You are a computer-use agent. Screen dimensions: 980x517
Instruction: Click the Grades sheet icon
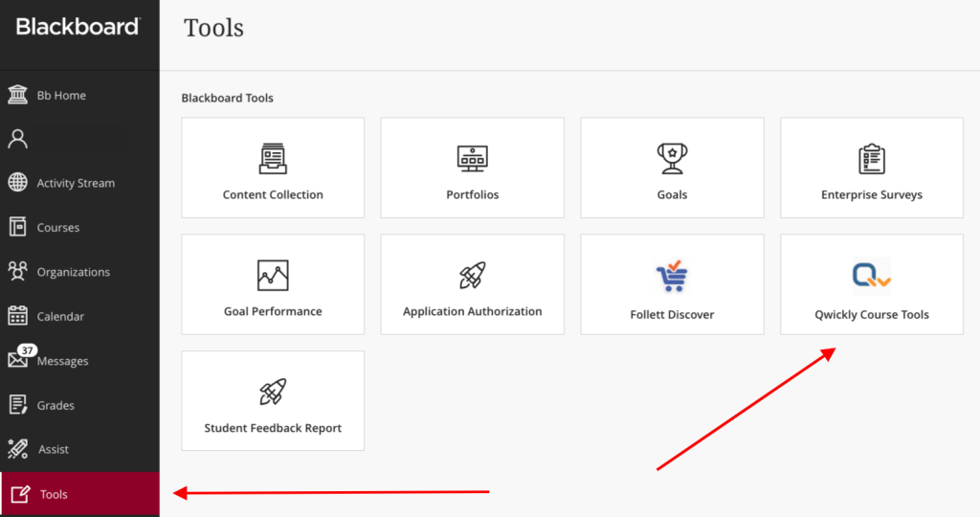pos(17,404)
